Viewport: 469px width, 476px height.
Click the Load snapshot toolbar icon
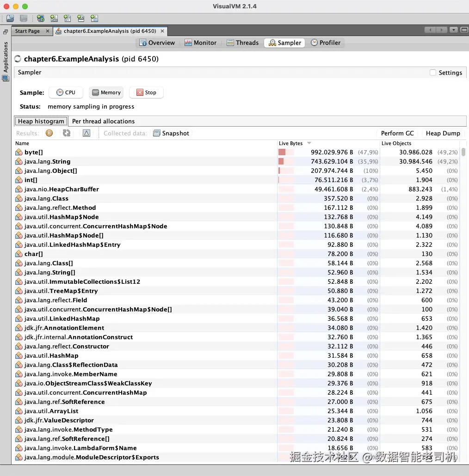coord(10,18)
